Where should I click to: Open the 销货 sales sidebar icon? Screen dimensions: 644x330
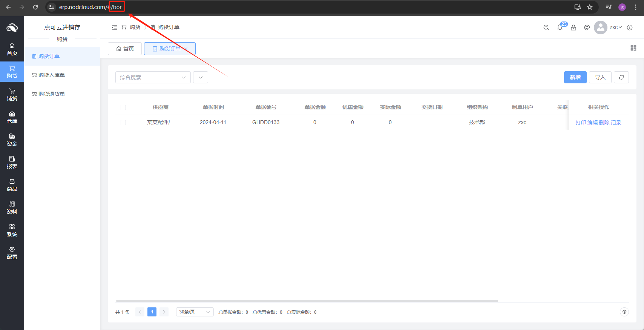point(12,95)
